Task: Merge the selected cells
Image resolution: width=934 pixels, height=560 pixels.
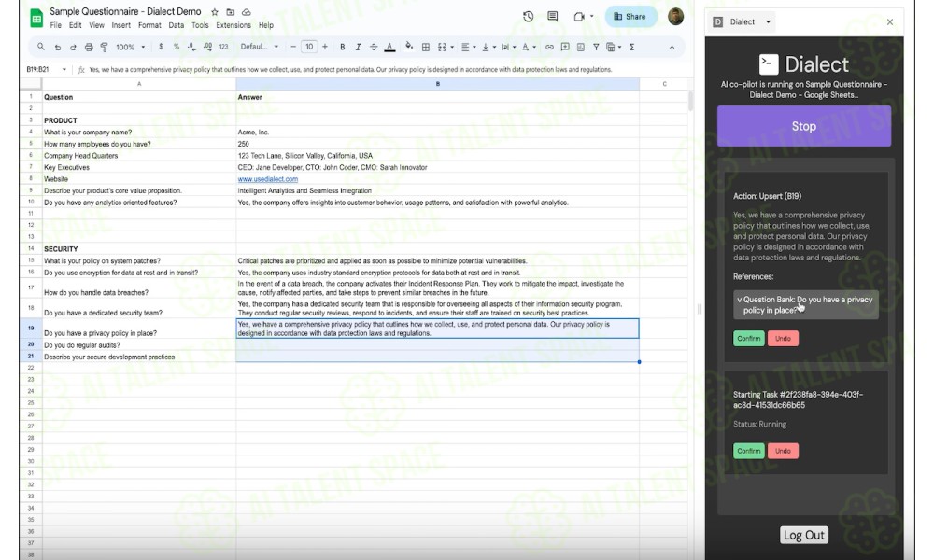Action: [x=442, y=47]
